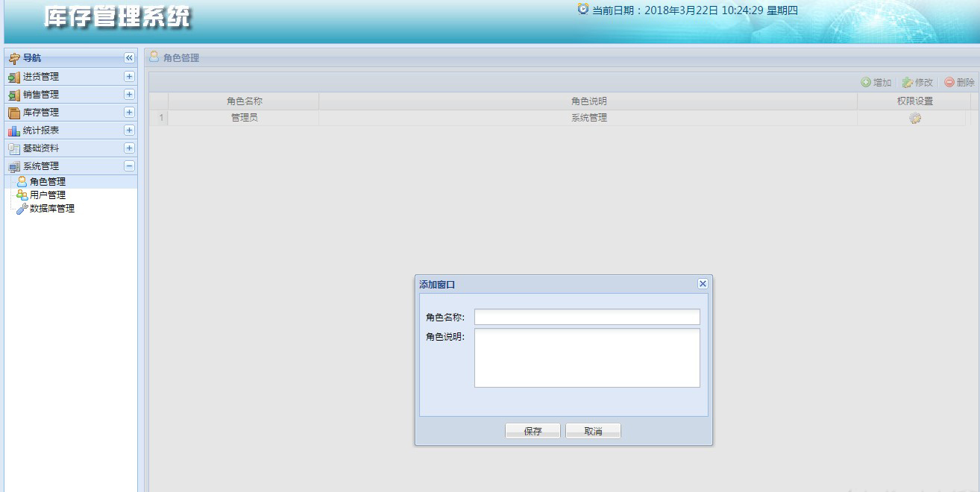Collapse the 导航 navigation panel

[x=129, y=57]
